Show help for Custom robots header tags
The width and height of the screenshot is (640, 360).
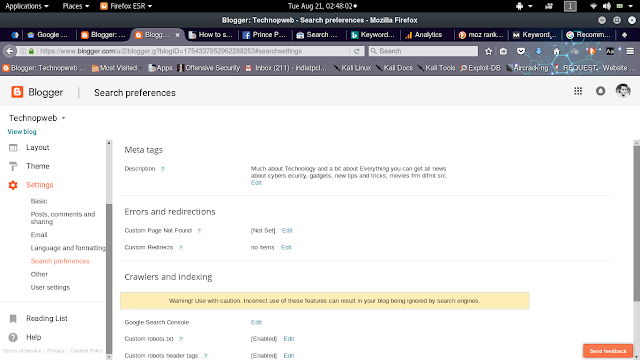[205, 356]
